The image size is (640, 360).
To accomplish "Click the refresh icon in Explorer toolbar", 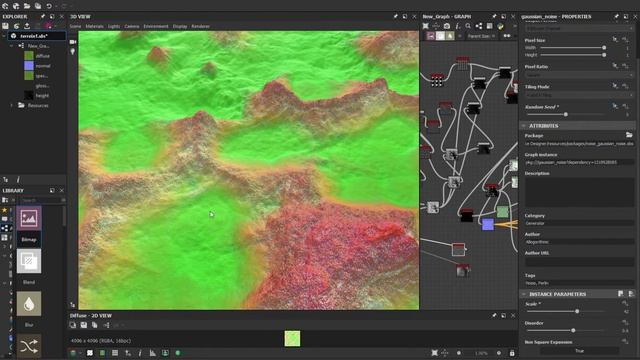I will pyautogui.click(x=16, y=26).
